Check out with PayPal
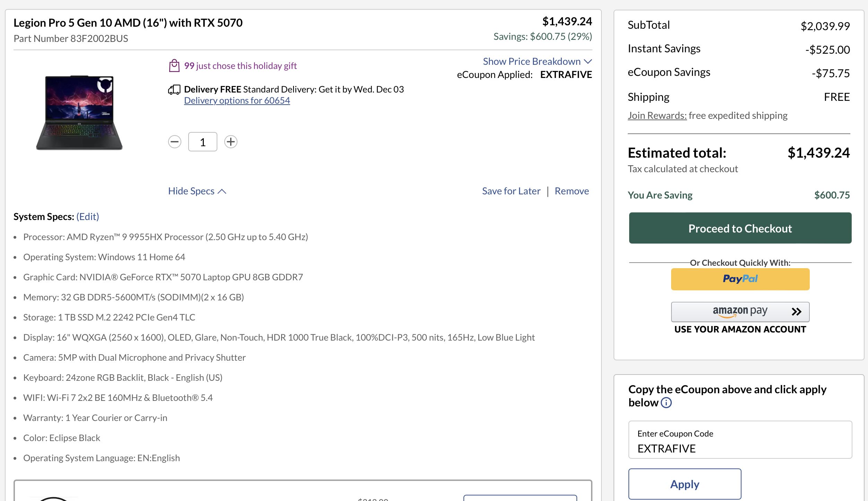868x501 pixels. [740, 279]
